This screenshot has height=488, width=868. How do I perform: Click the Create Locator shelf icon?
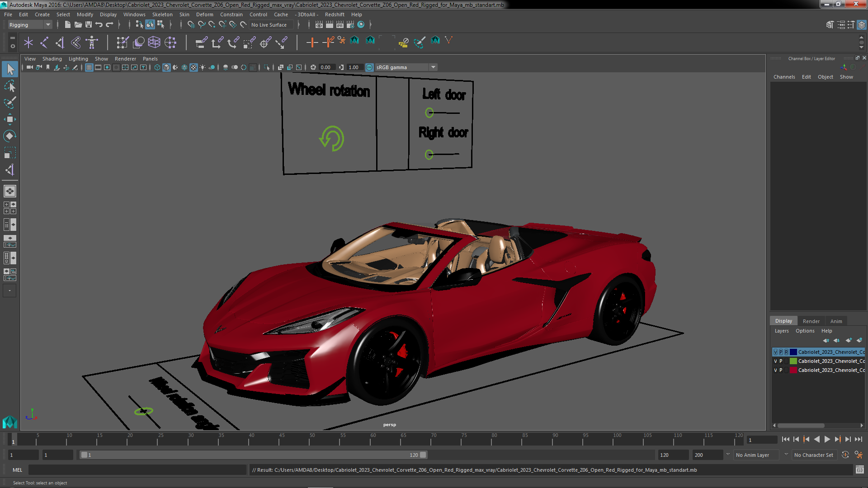pos(28,42)
